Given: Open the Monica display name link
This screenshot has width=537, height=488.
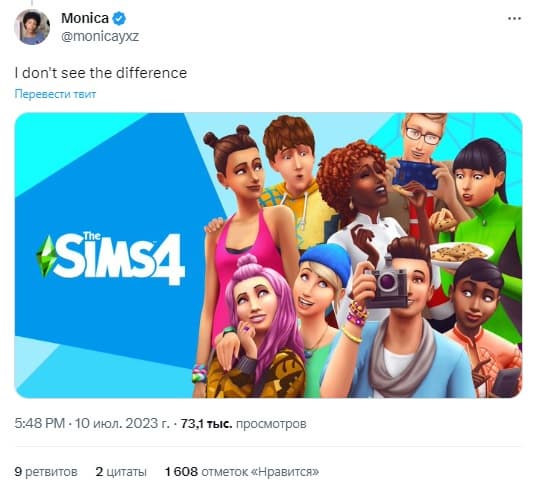Looking at the screenshot, I should coord(85,18).
